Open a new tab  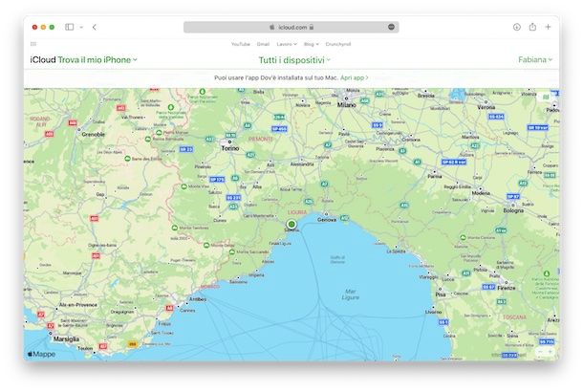click(x=548, y=27)
